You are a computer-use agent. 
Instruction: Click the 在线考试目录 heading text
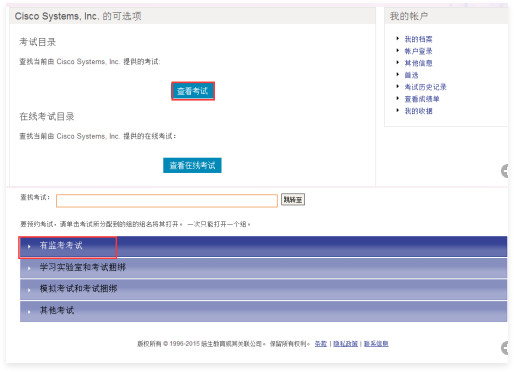[47, 117]
